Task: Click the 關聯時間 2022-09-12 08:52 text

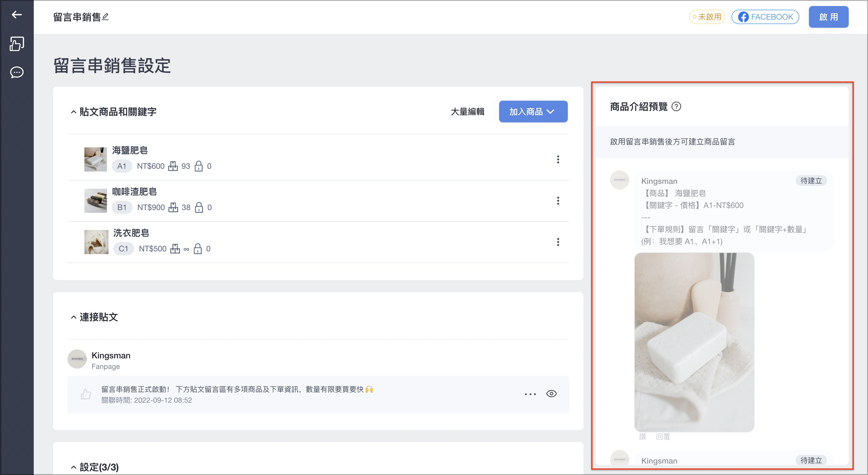Action: 146,400
